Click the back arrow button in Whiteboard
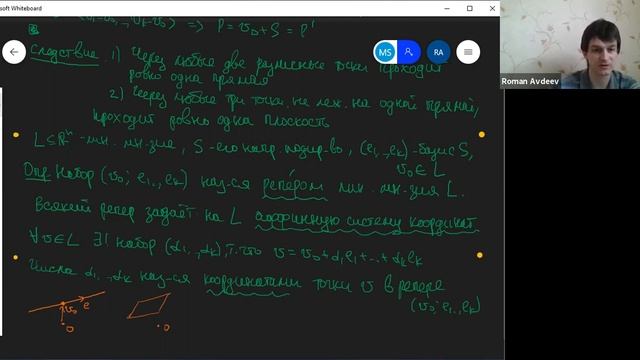 click(x=14, y=52)
